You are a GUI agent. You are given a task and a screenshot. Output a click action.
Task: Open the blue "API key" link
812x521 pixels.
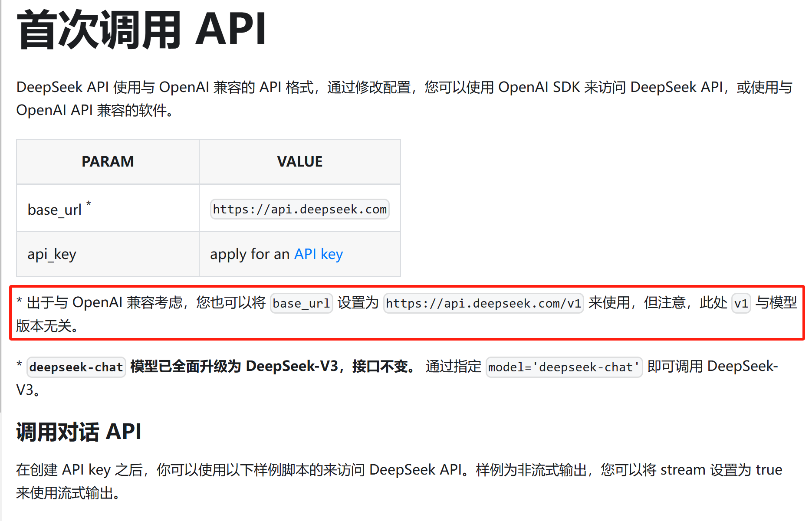[319, 254]
